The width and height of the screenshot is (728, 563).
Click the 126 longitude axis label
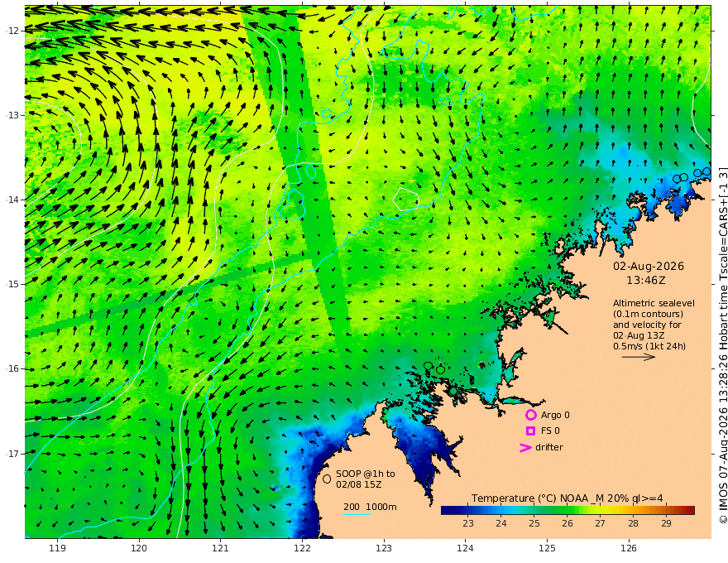pyautogui.click(x=629, y=548)
